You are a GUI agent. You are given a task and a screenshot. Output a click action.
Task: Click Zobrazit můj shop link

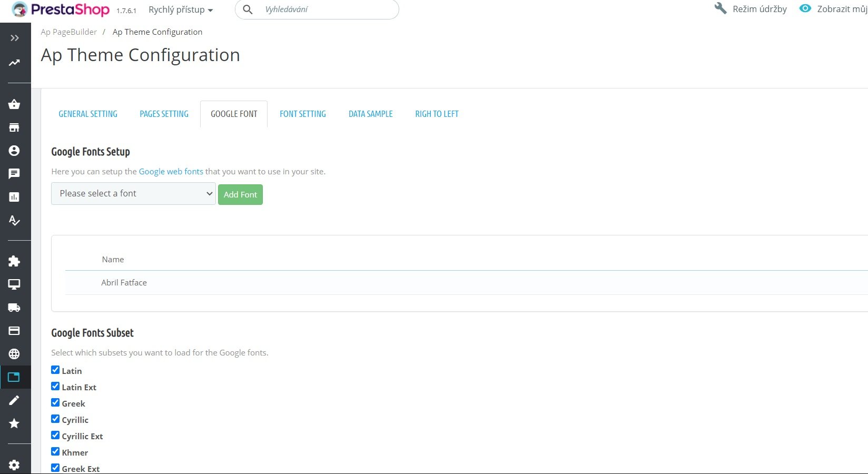(x=842, y=9)
